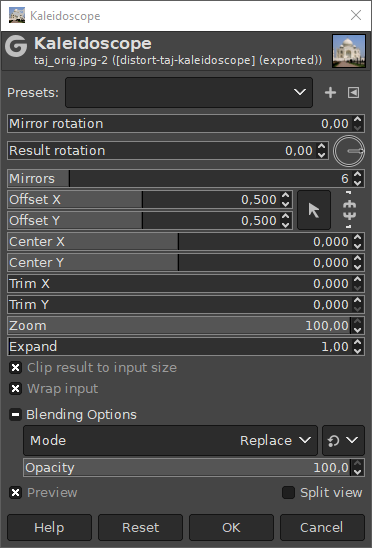Viewport: 372px width, 548px height.
Task: Click the Cancel button
Action: (x=322, y=527)
